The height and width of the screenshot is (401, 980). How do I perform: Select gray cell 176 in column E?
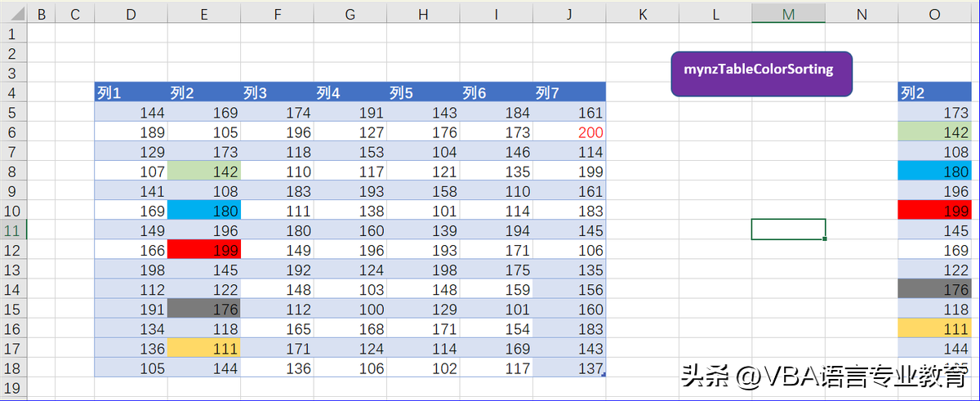click(204, 310)
